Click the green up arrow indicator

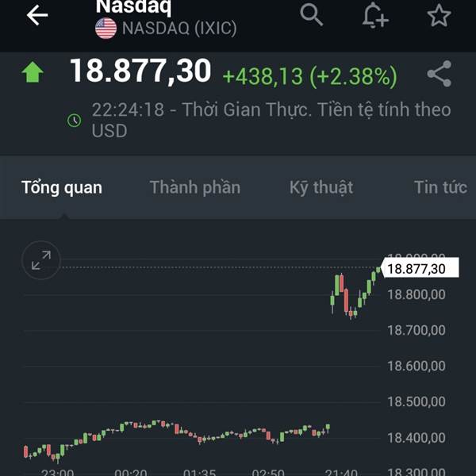[x=33, y=72]
